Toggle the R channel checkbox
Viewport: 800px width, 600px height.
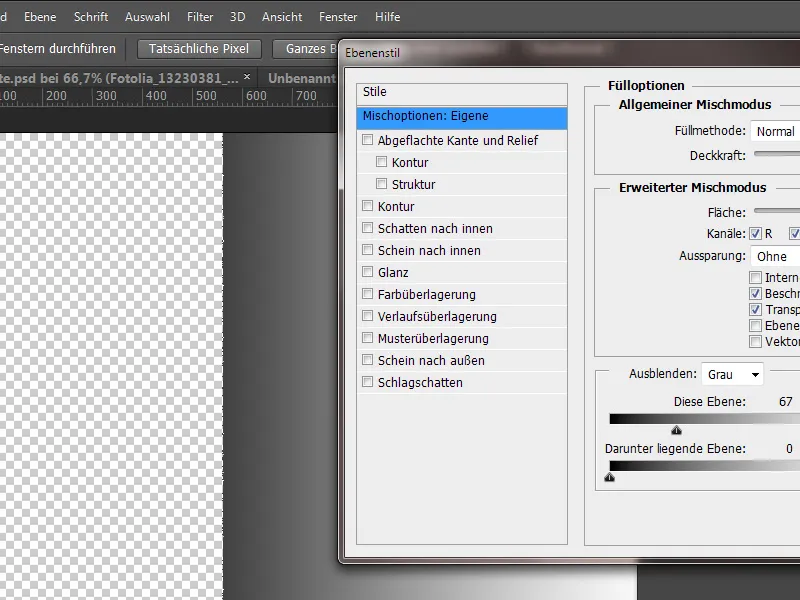pos(755,234)
